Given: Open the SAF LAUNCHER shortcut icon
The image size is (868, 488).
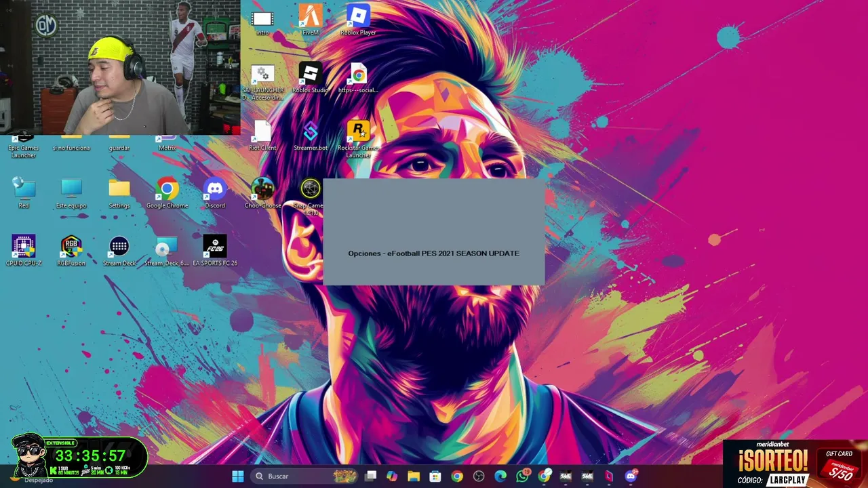Looking at the screenshot, I should tap(262, 74).
